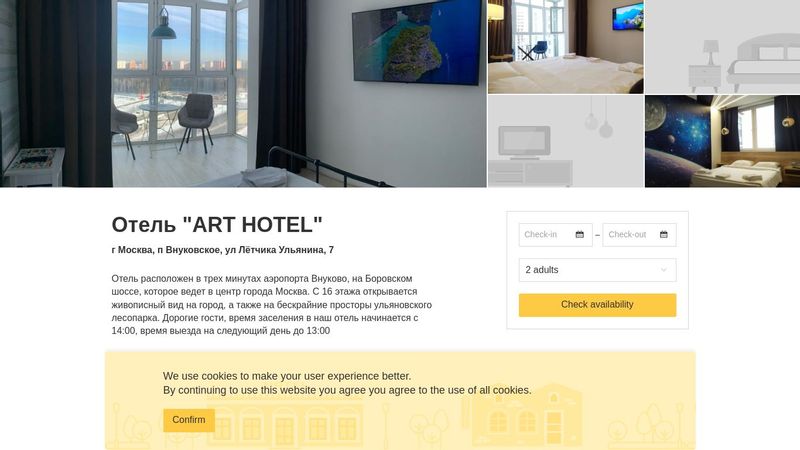The image size is (800, 450).
Task: Click the Check availability button
Action: coord(597,305)
